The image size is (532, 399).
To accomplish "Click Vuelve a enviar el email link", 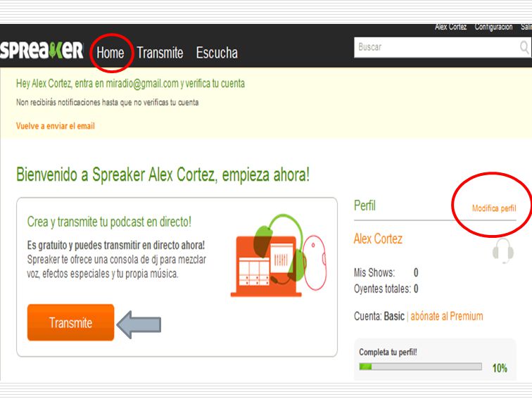I will click(56, 126).
